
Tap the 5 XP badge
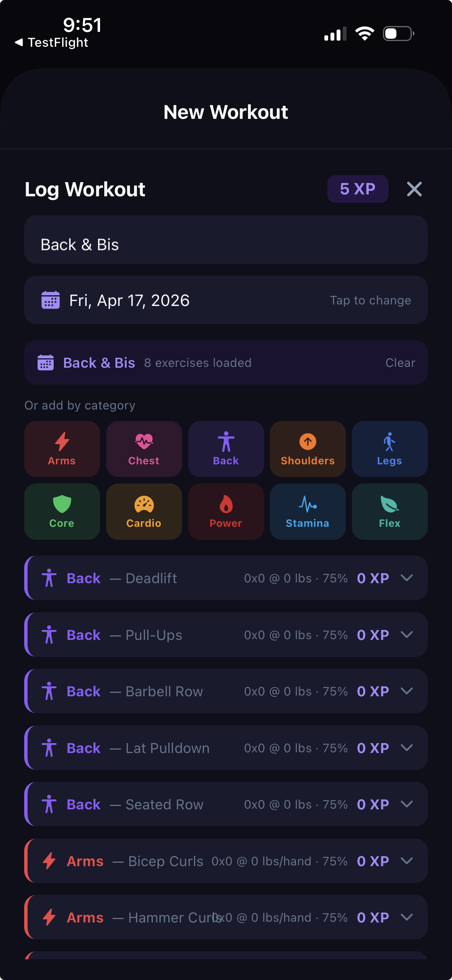pyautogui.click(x=357, y=189)
